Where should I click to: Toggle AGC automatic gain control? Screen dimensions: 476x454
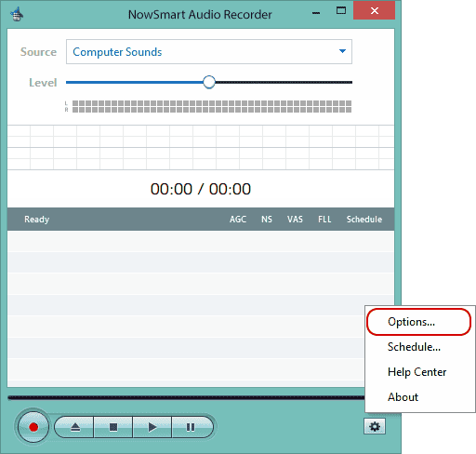click(238, 220)
